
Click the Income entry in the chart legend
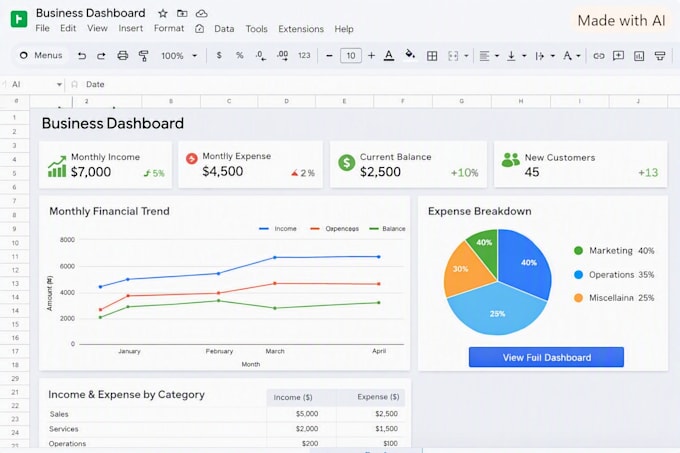click(x=278, y=228)
